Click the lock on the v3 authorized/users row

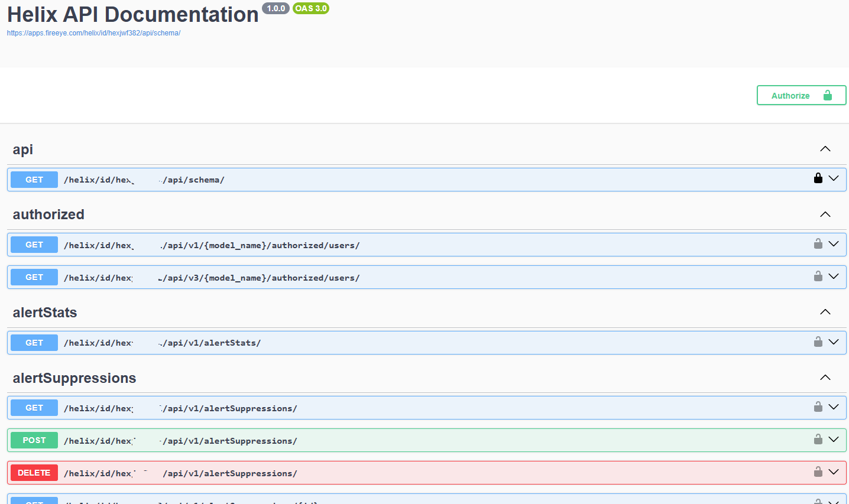[818, 276]
